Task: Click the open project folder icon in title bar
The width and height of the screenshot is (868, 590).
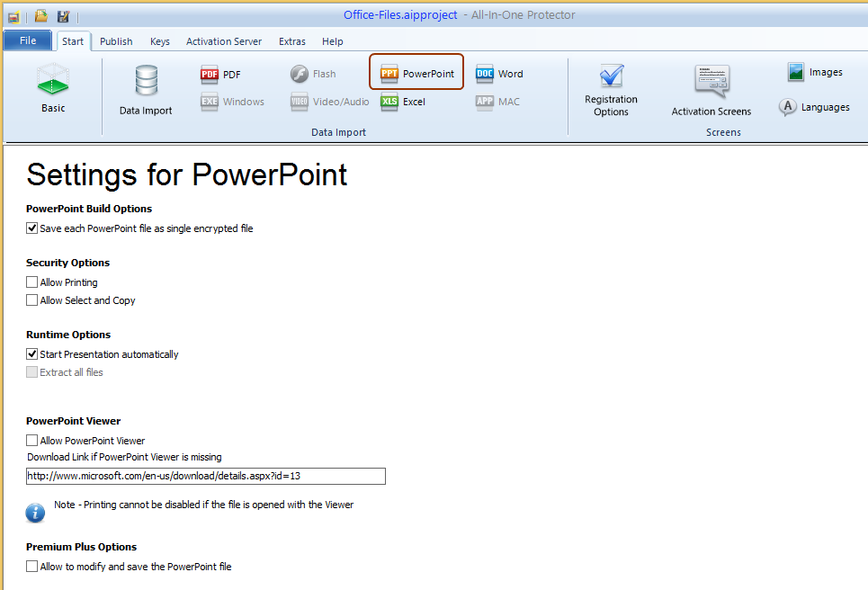Action: [x=41, y=16]
